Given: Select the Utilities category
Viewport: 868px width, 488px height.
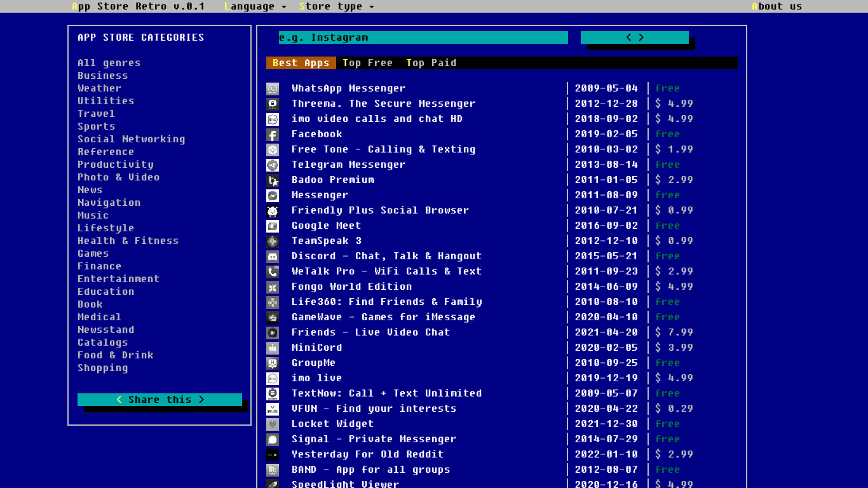Looking at the screenshot, I should (x=106, y=101).
